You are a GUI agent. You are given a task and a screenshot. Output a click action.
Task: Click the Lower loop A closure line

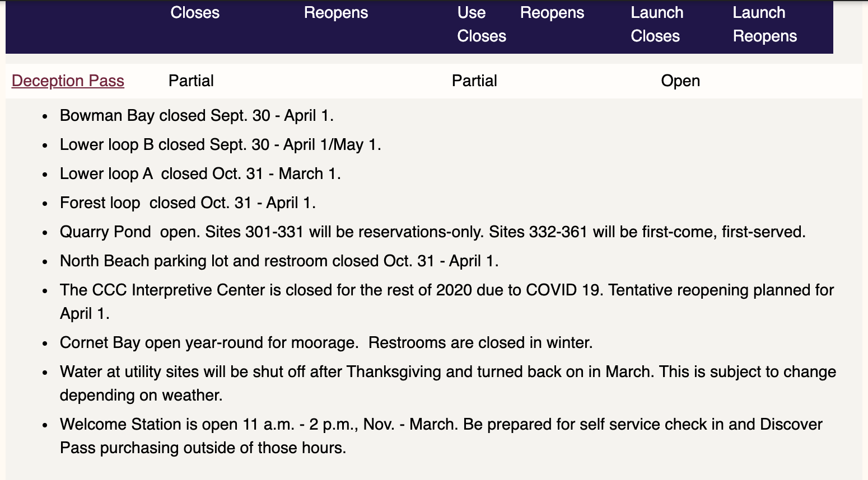pyautogui.click(x=200, y=173)
